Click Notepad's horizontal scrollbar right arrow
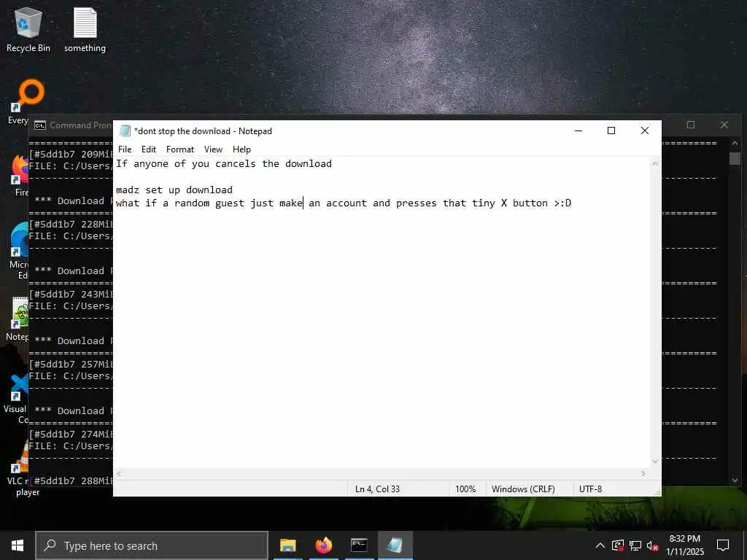The width and height of the screenshot is (747, 560). [x=643, y=473]
